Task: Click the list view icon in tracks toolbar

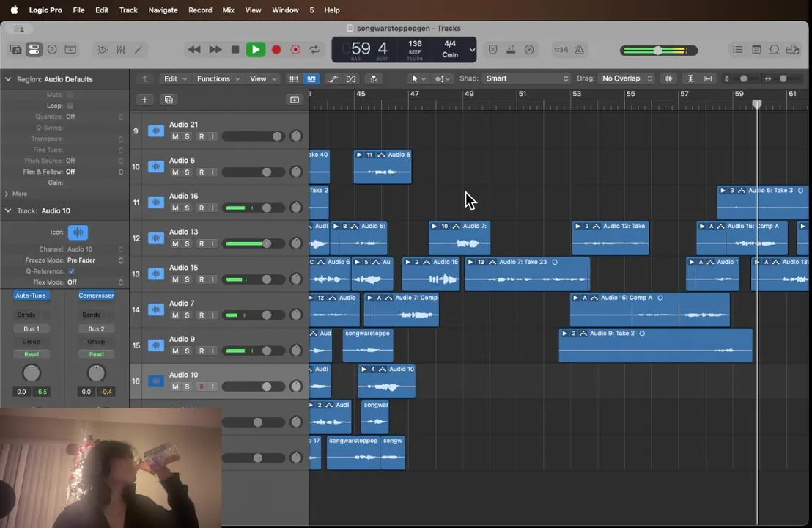Action: [x=311, y=78]
